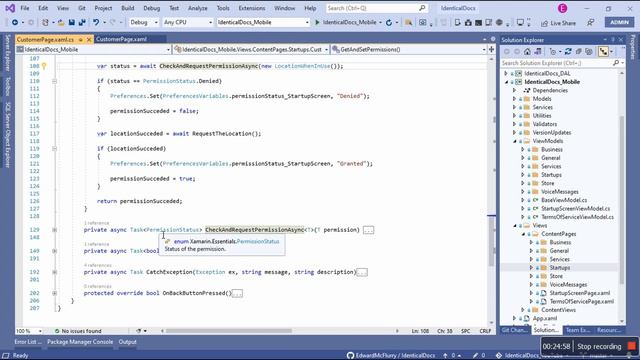
Task: Click Sync/Refresh icon in Solution Explorer
Action: (568, 52)
